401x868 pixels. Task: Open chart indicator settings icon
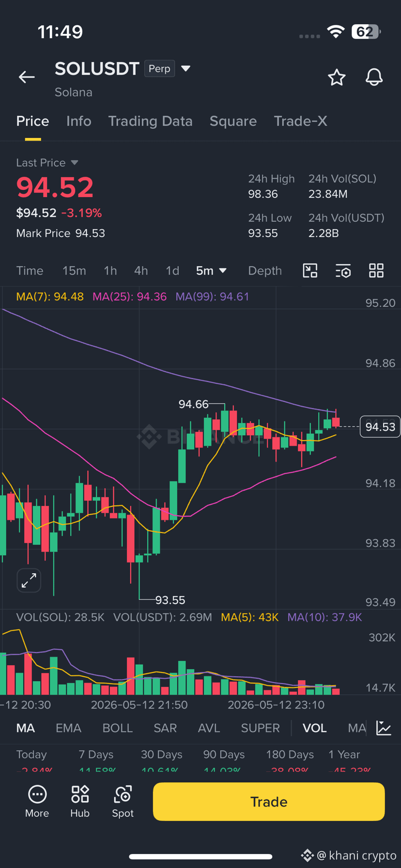[x=343, y=271]
